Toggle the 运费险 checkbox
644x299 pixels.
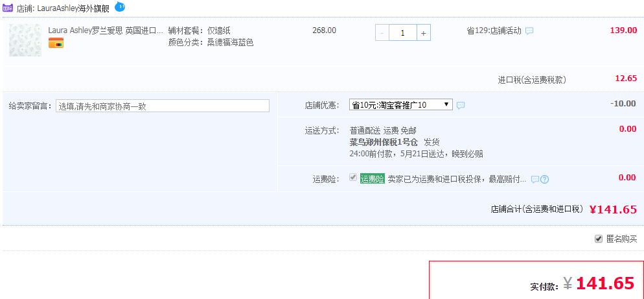click(353, 177)
